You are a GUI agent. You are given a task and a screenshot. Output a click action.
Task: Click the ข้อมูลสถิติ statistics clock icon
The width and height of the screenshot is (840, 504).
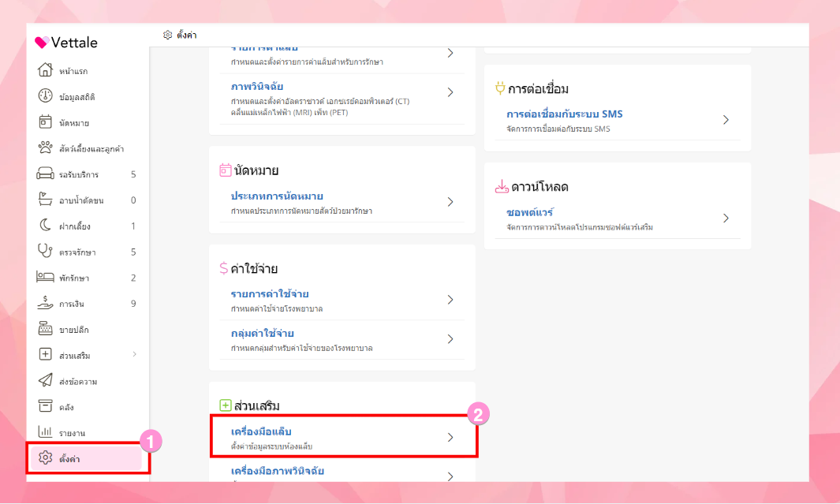45,96
